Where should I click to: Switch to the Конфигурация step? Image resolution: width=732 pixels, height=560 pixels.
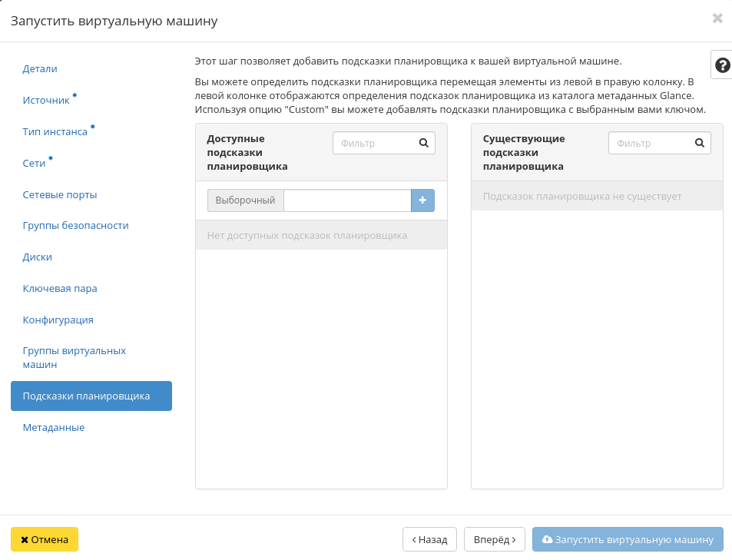pyautogui.click(x=58, y=319)
